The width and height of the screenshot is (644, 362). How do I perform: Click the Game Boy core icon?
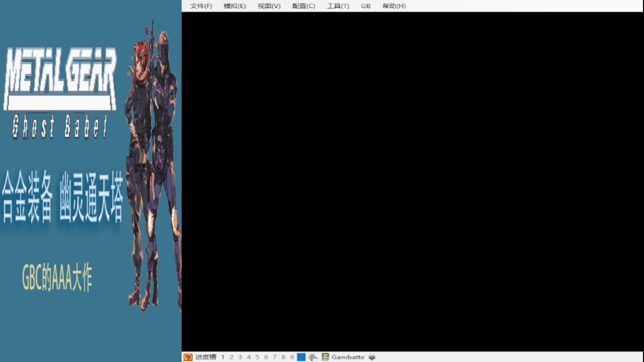(x=325, y=357)
